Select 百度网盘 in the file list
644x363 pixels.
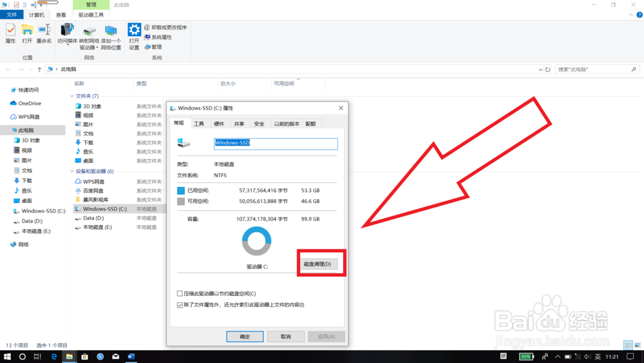point(89,191)
